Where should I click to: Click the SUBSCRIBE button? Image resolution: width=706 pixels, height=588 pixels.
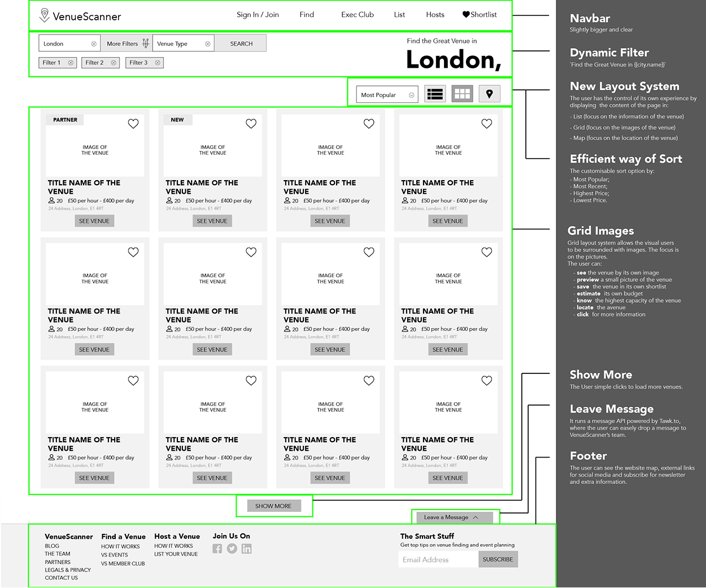point(498,559)
